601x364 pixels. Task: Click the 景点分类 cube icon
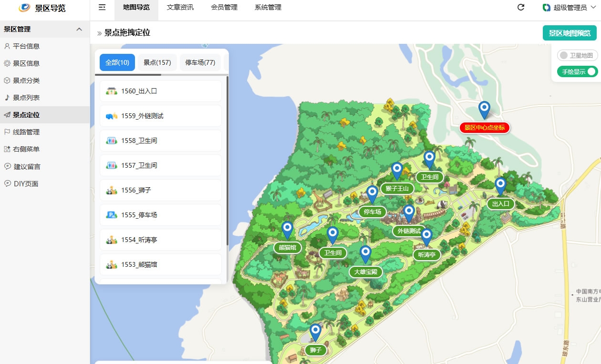pos(7,81)
